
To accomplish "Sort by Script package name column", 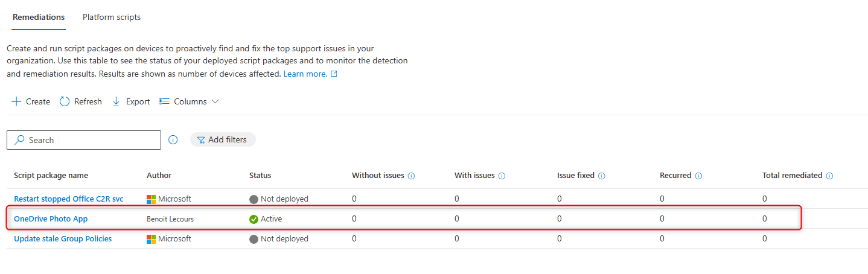I will tap(51, 175).
